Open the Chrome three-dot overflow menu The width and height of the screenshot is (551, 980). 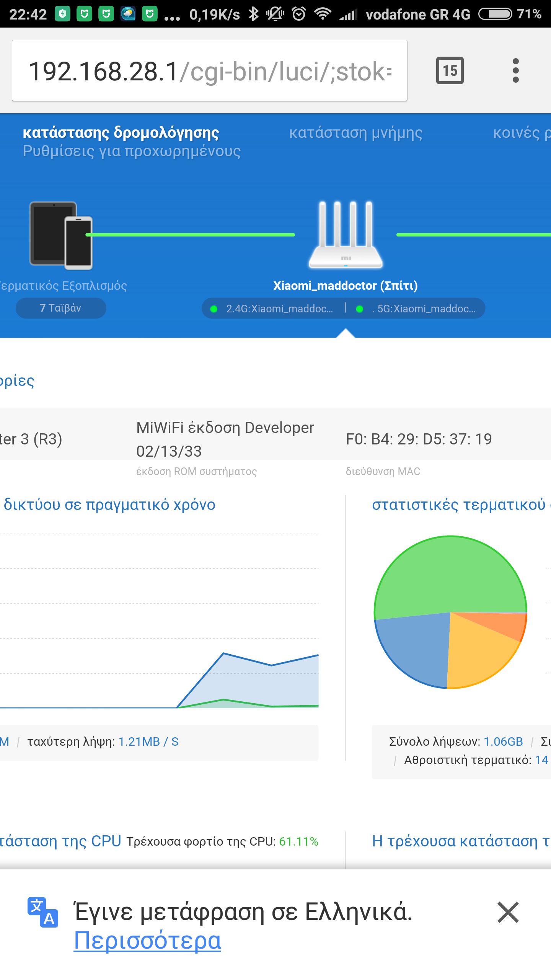515,70
